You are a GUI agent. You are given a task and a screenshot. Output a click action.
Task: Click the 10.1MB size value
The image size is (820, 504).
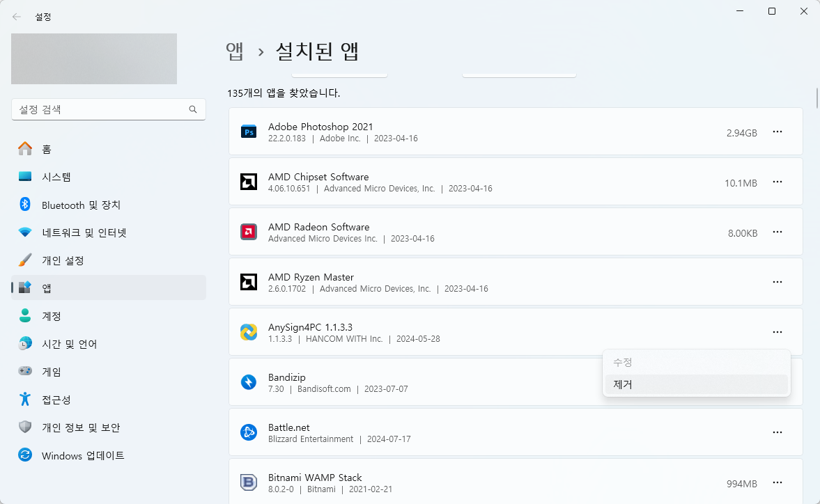coord(741,183)
